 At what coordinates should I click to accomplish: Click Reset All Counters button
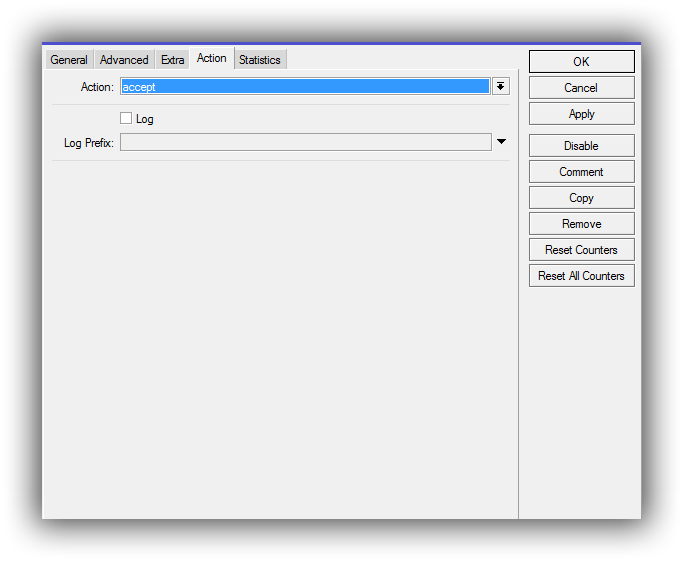[581, 276]
